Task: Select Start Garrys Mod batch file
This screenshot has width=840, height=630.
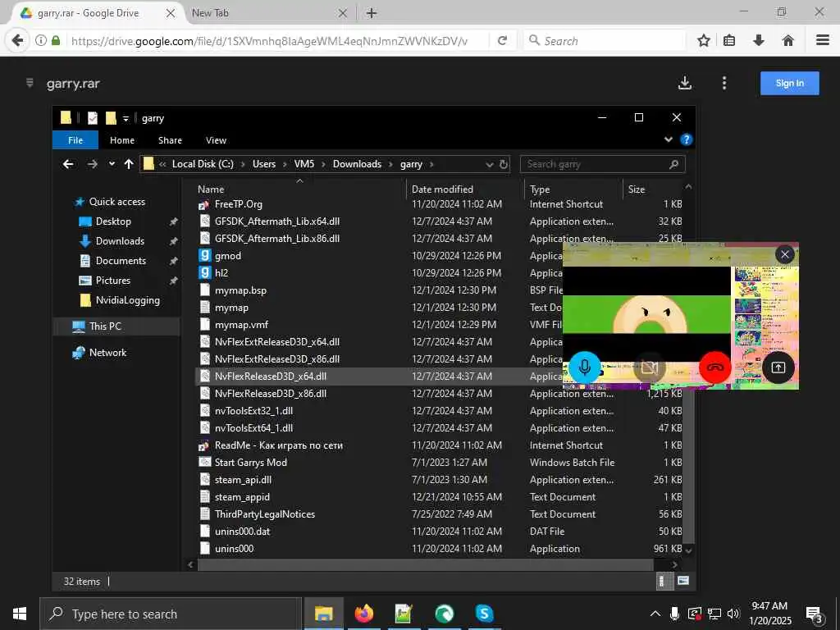Action: (x=250, y=463)
